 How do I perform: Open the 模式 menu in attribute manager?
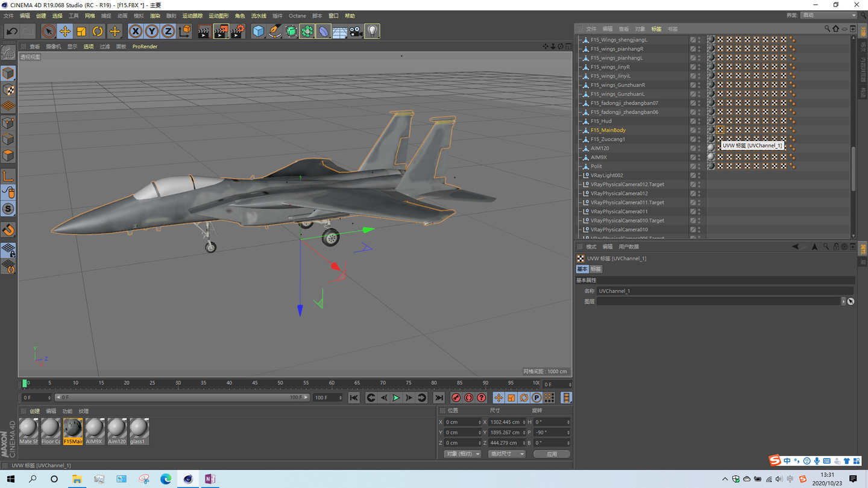(591, 247)
